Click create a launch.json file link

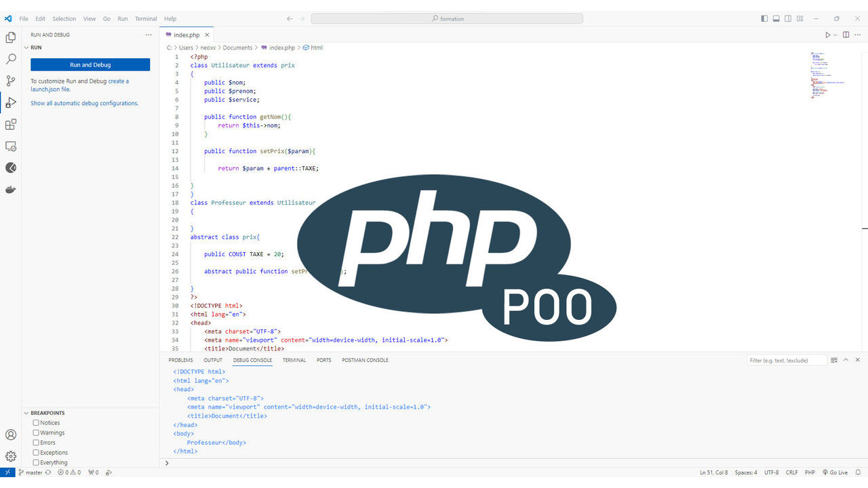click(x=79, y=85)
